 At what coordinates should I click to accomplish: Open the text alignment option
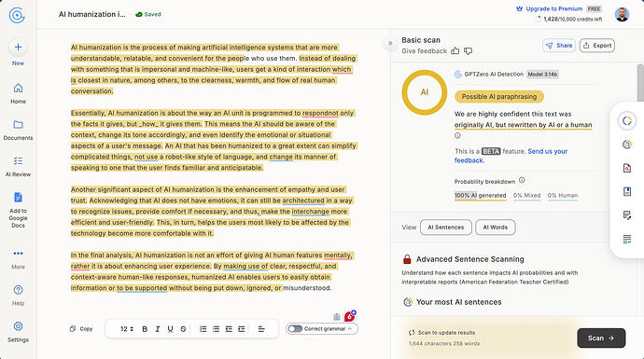coord(261,329)
